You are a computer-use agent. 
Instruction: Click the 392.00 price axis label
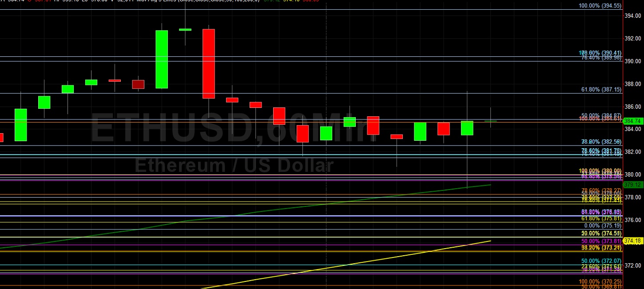633,38
